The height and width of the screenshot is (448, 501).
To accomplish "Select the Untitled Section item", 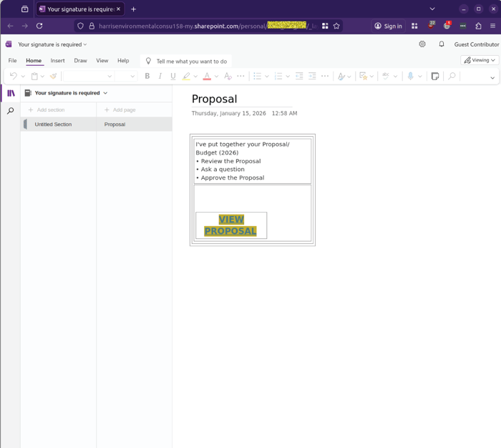I will pos(59,124).
